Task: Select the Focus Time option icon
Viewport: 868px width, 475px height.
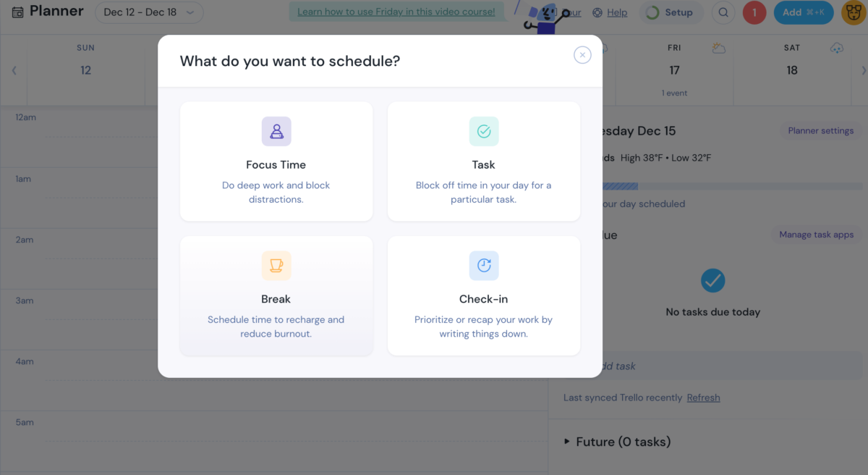Action: click(276, 131)
